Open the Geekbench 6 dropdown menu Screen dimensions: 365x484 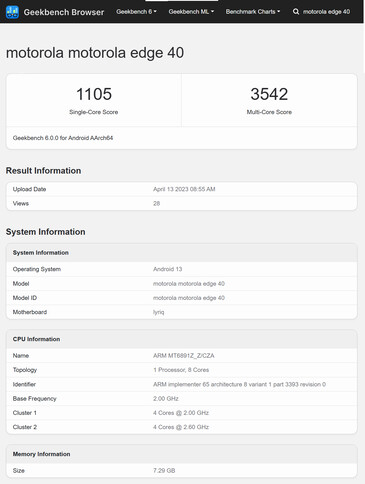[x=136, y=12]
